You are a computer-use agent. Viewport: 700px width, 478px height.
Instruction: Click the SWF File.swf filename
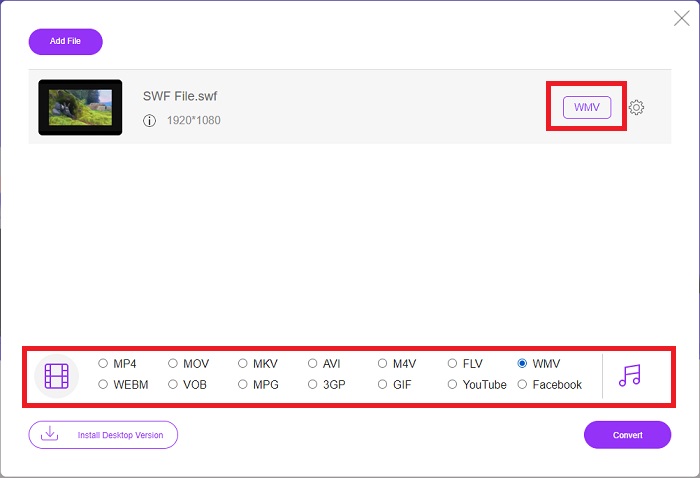pyautogui.click(x=180, y=96)
